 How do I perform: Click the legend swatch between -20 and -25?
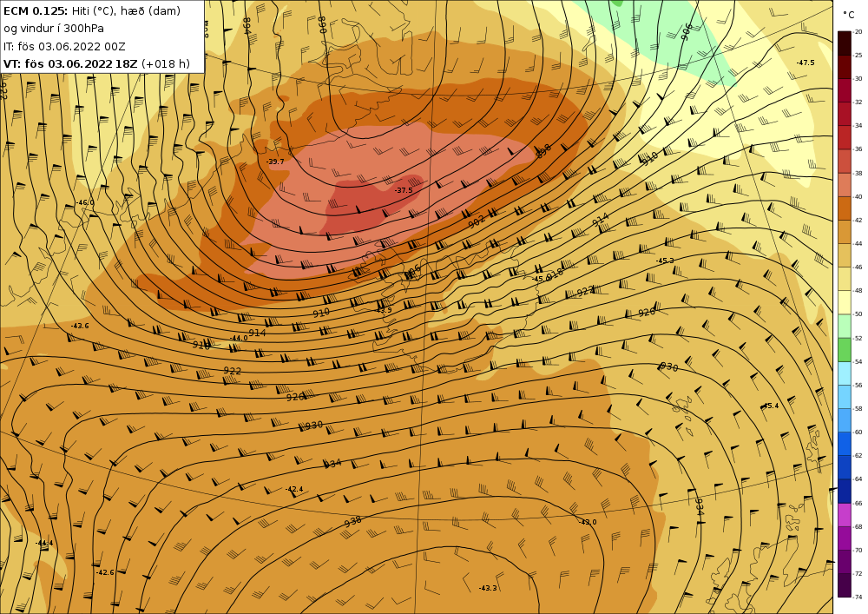[x=845, y=43]
